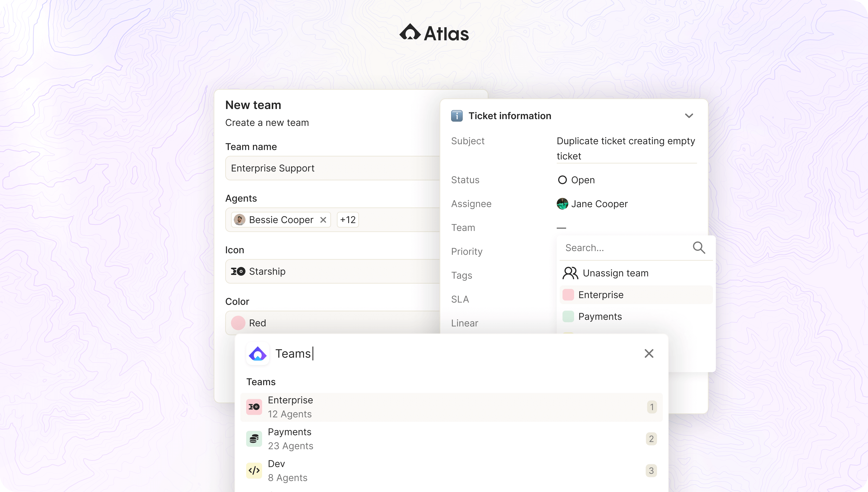Click shortcut badge 2 for Payments
Screen dimensions: 868x492
click(x=651, y=439)
